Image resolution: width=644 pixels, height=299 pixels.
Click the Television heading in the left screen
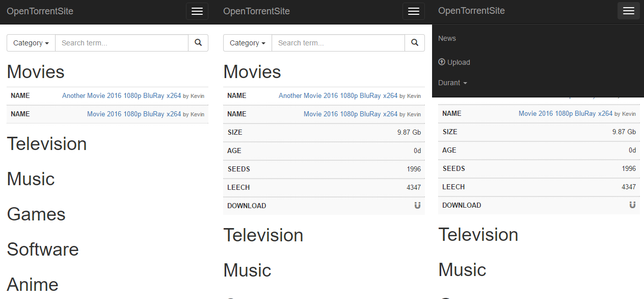pyautogui.click(x=47, y=144)
